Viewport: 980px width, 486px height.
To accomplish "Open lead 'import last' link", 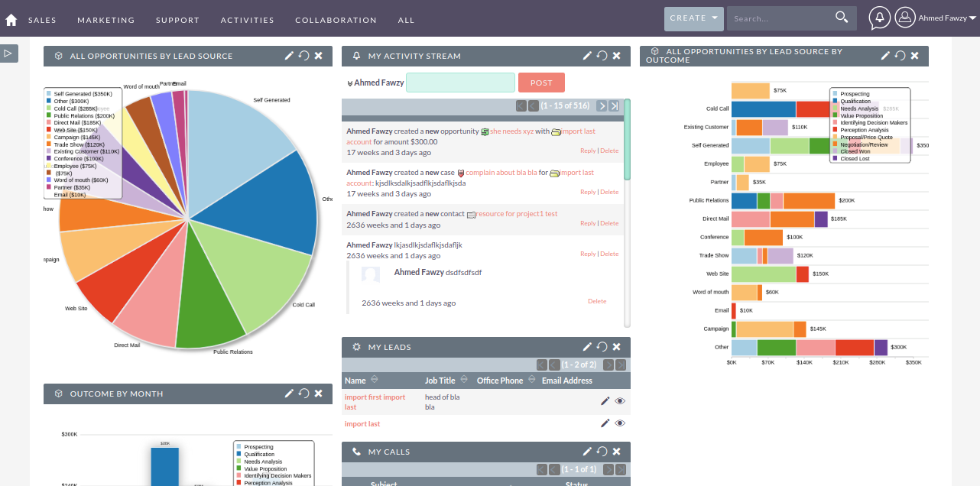I will (362, 424).
